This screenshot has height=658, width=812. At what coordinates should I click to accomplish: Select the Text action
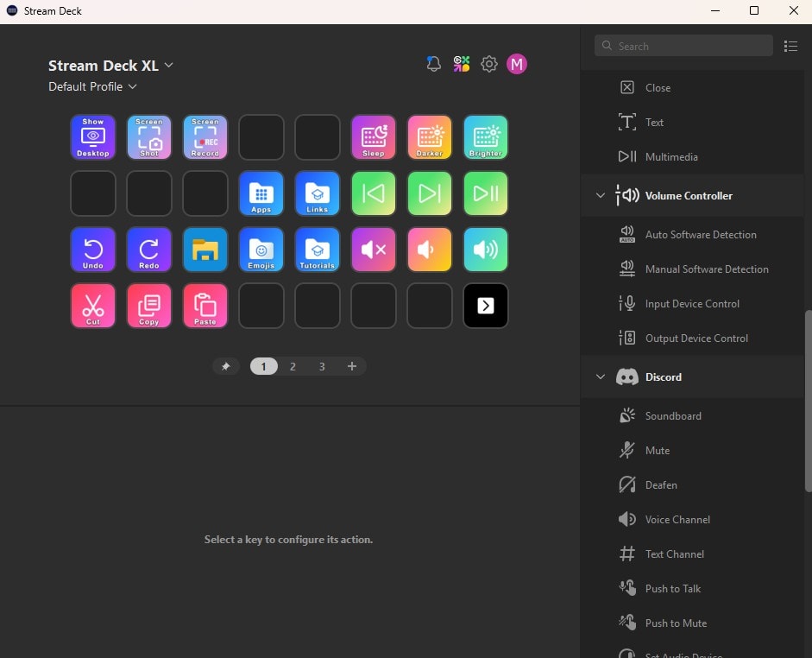tap(693, 123)
